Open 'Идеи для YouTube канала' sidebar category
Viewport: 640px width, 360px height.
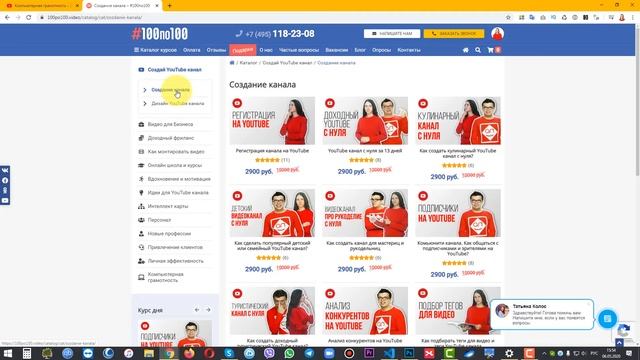pos(178,193)
